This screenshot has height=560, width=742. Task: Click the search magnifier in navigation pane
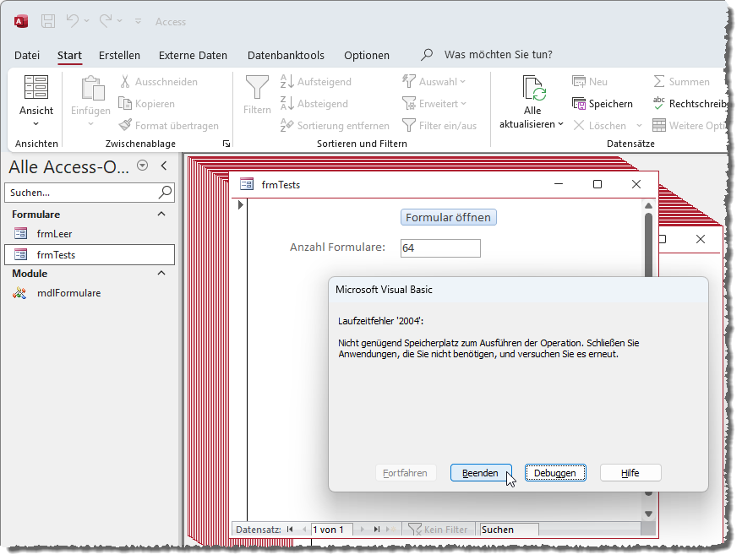pyautogui.click(x=165, y=193)
